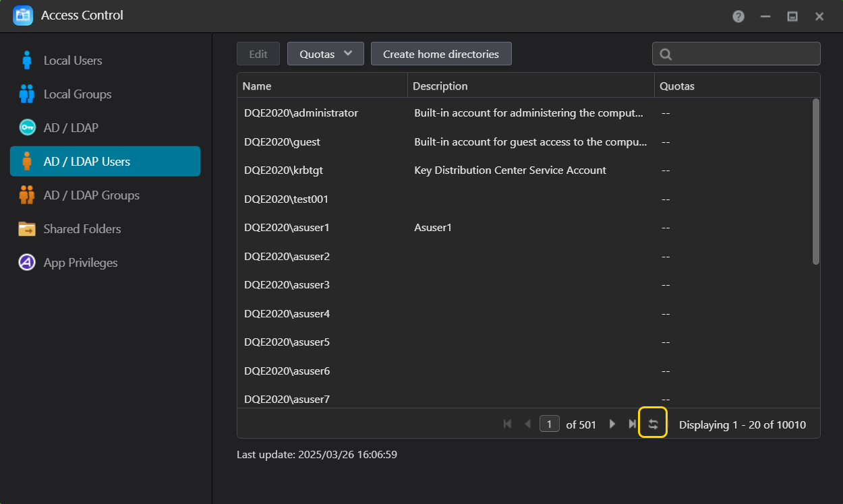Click Create home directories button
The image size is (843, 504).
pos(441,54)
